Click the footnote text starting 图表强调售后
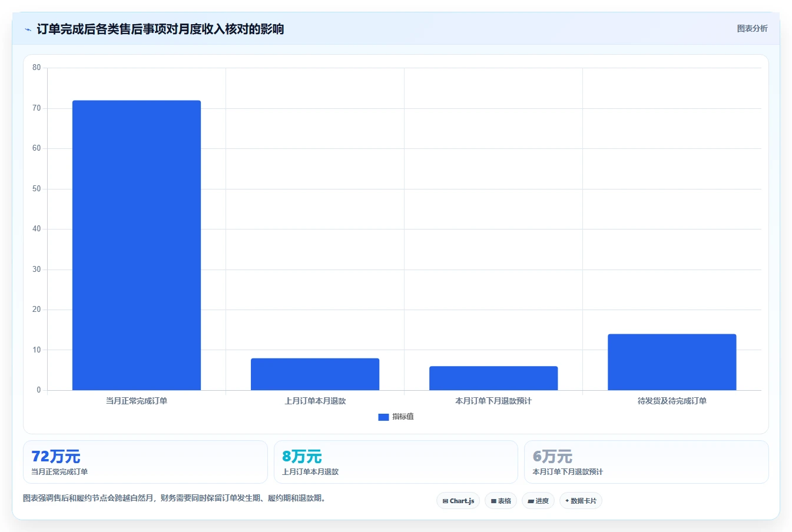The image size is (792, 532). [174, 498]
